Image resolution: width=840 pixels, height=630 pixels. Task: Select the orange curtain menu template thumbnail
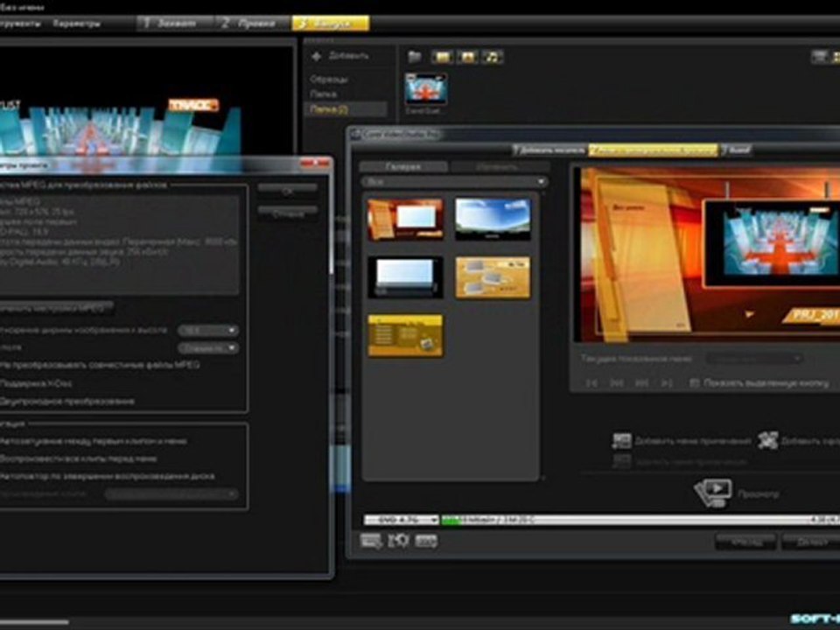405,219
